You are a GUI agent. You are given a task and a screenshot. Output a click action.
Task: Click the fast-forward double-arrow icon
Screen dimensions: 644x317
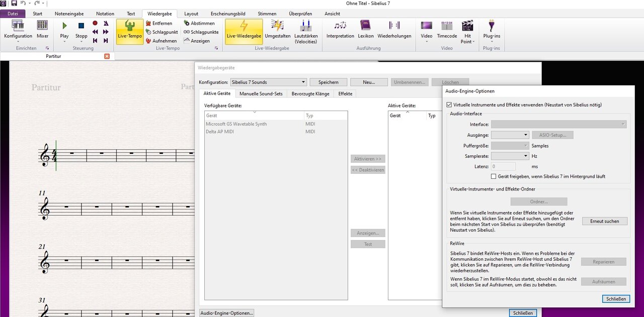106,32
